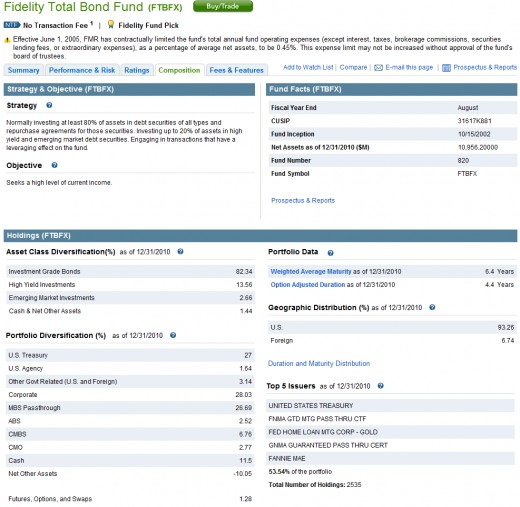Open help icon beside Asset Class Diversification
The image size is (520, 507).
(180, 251)
